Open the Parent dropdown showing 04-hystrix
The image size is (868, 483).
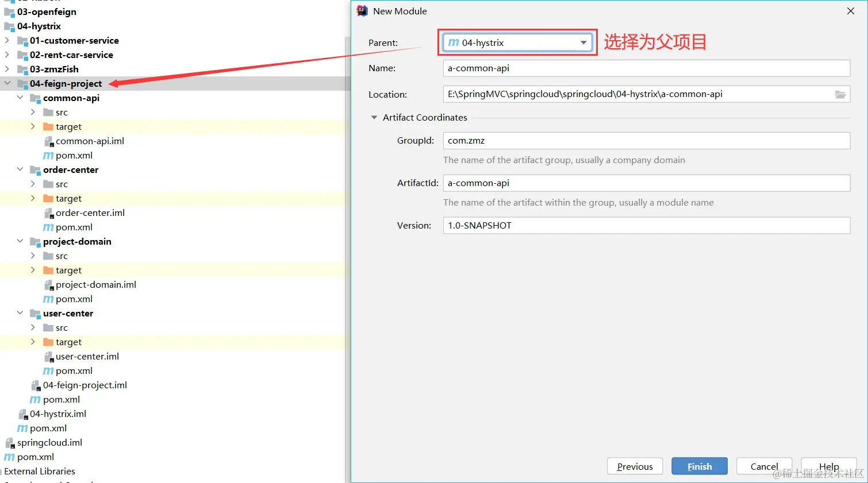point(517,42)
